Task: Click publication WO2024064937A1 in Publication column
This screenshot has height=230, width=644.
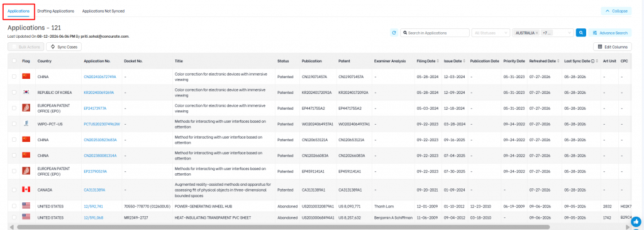Action: click(317, 124)
